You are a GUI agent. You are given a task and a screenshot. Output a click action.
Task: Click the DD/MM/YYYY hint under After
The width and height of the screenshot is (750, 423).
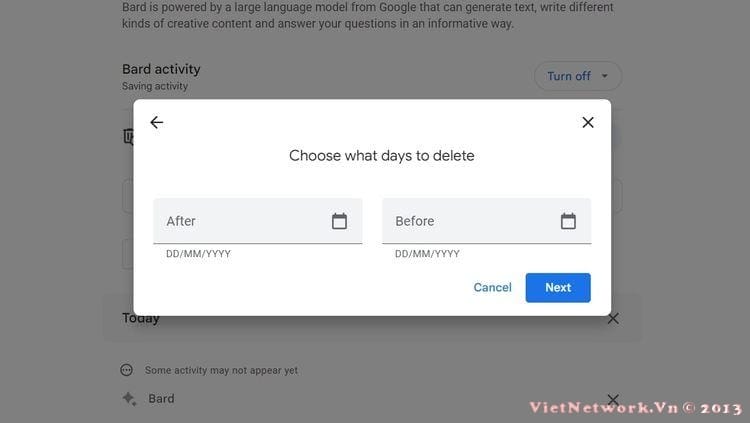point(199,254)
